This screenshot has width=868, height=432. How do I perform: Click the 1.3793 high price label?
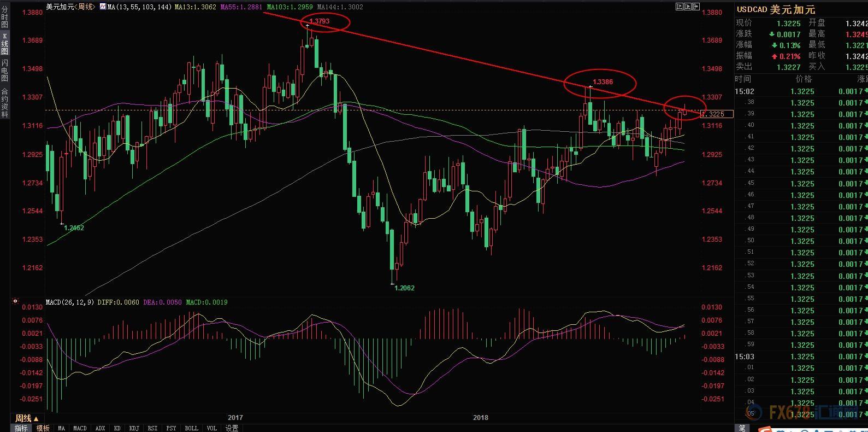tap(319, 21)
